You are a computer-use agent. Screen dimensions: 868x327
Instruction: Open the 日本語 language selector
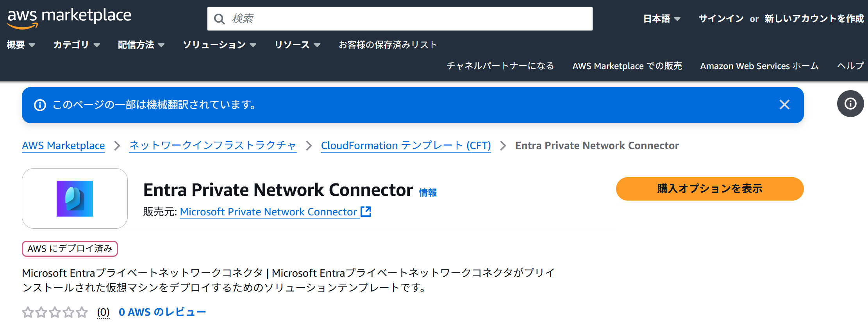click(x=662, y=19)
